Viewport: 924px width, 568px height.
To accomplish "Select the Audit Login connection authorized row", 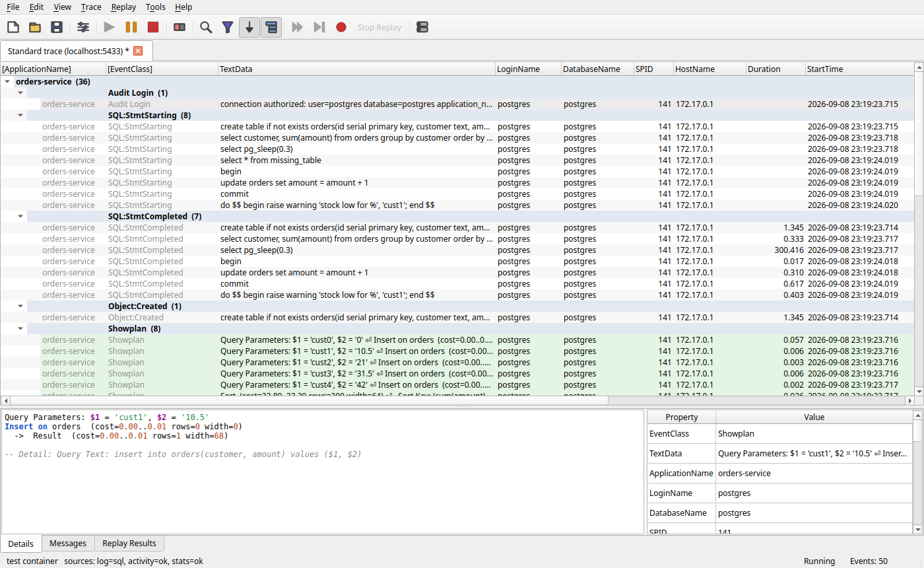I will click(457, 104).
